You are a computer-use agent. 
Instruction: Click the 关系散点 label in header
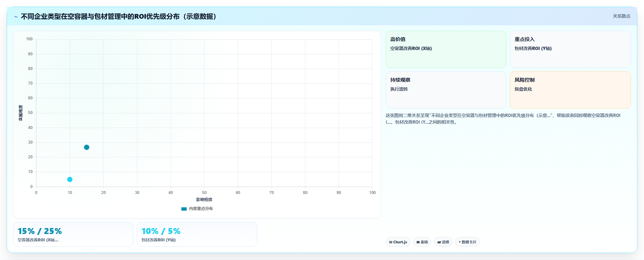pyautogui.click(x=621, y=16)
